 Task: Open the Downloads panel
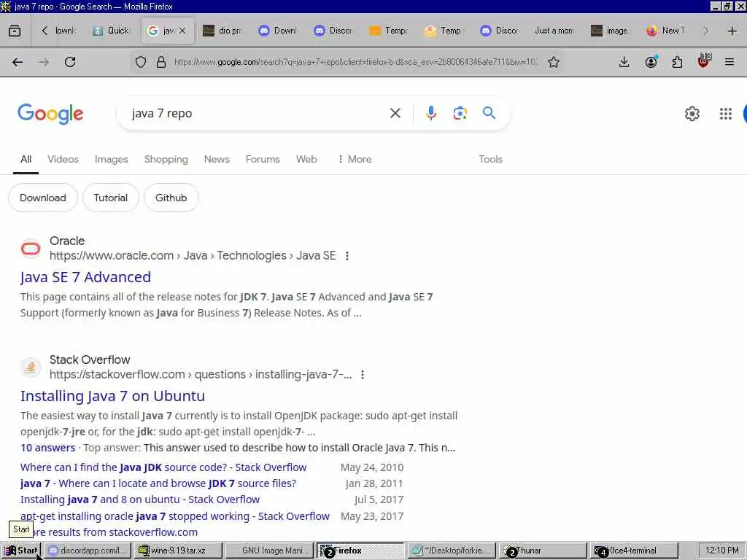point(624,62)
